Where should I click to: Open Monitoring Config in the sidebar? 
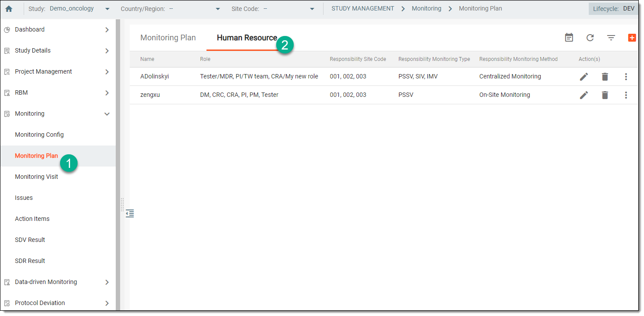[x=39, y=135]
